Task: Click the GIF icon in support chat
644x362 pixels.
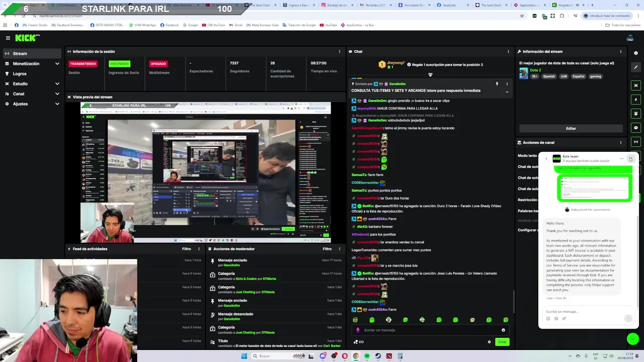Action: (x=556, y=318)
